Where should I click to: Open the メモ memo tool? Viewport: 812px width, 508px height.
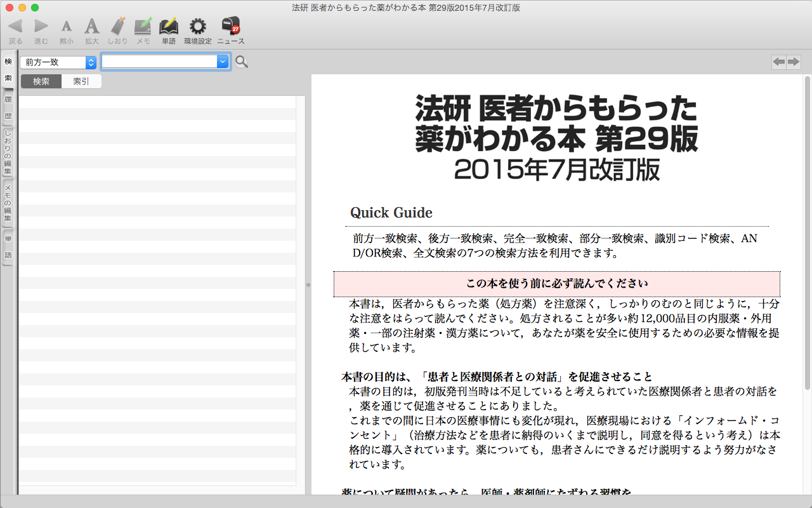[x=143, y=26]
